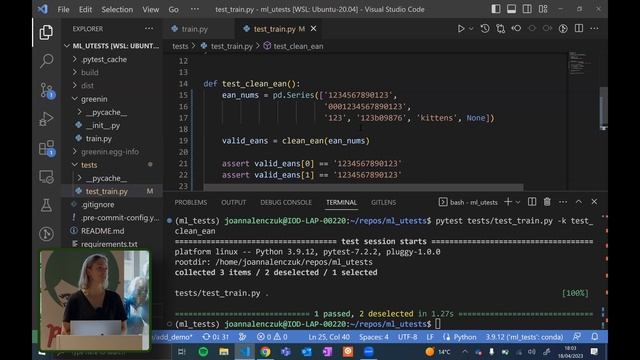640x360 pixels.
Task: Collapse the greenin folder
Action: point(94,99)
